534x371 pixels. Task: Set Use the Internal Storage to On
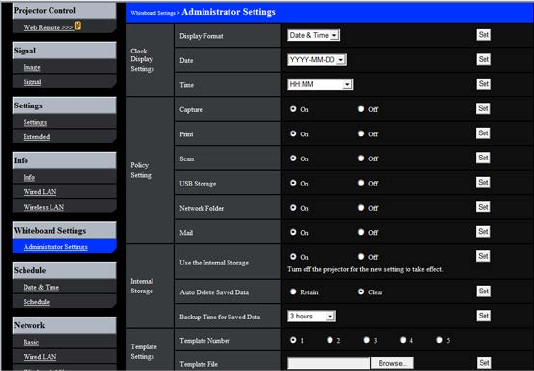[x=293, y=257]
